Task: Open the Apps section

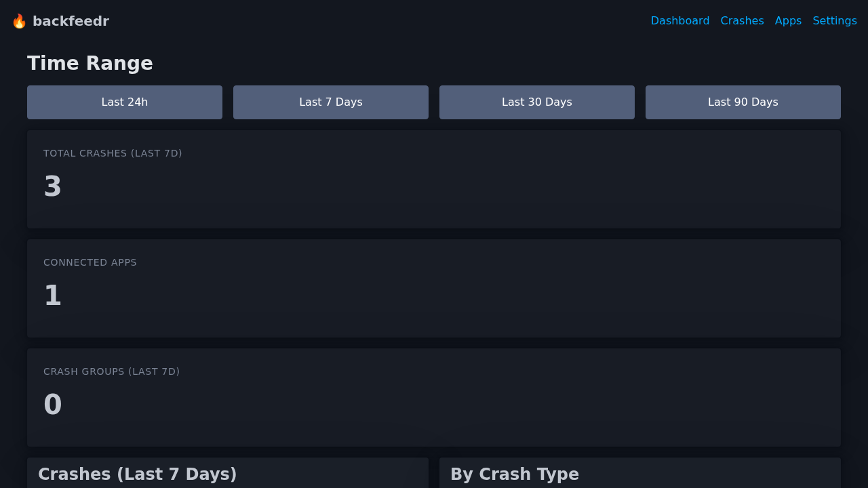Action: click(x=787, y=20)
